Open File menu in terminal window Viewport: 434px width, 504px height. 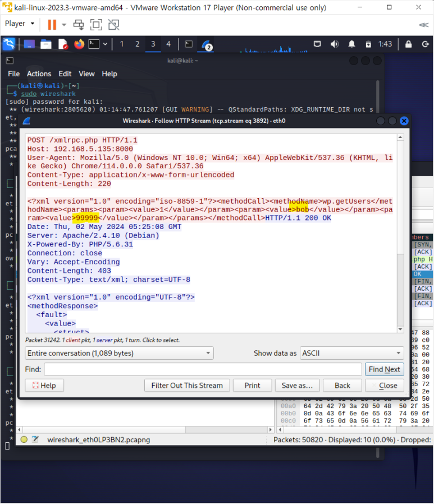click(x=14, y=74)
